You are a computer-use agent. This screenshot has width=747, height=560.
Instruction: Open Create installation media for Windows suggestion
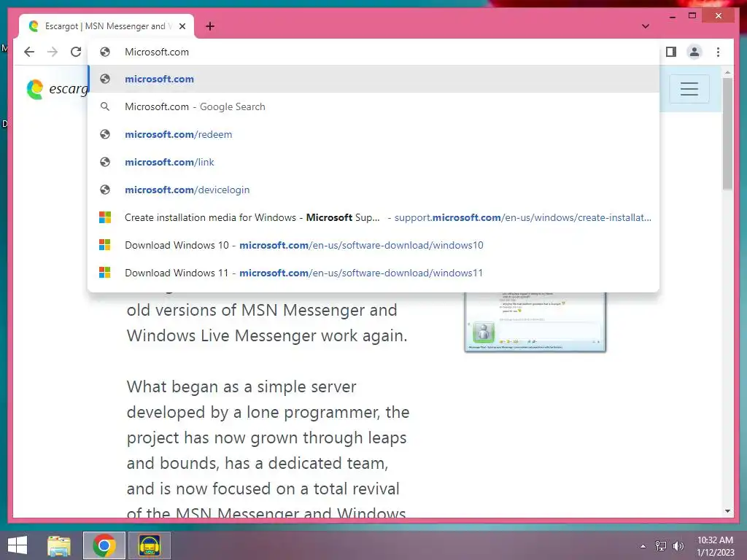[x=374, y=217]
